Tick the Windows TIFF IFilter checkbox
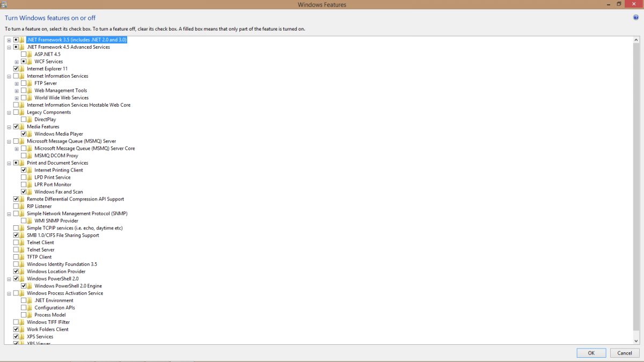Viewport: 644px width, 362px height. point(16,322)
